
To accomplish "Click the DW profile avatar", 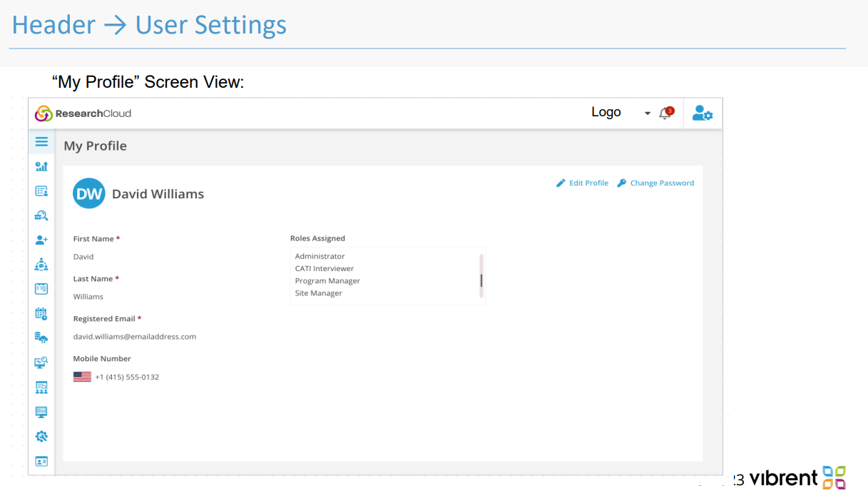I will pyautogui.click(x=89, y=193).
